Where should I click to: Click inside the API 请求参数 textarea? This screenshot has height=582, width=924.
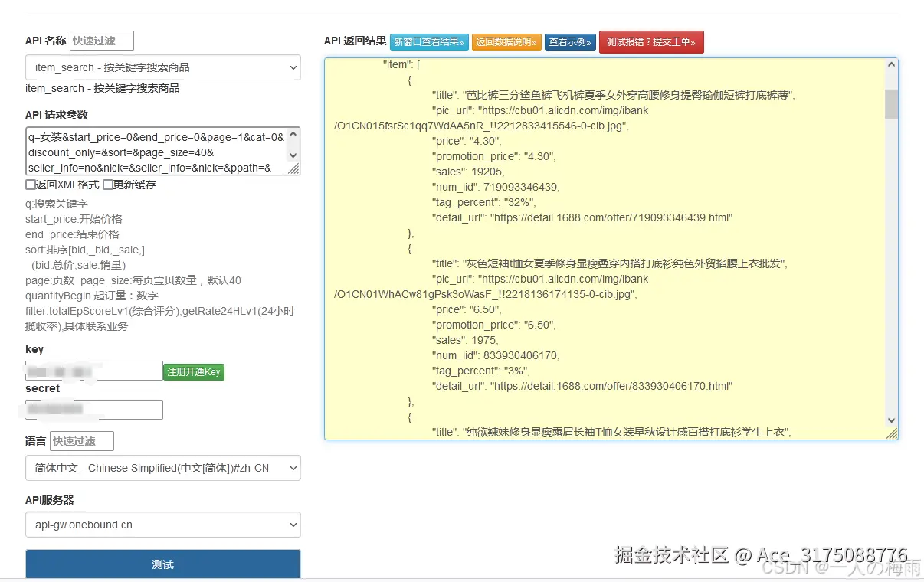click(x=153, y=150)
